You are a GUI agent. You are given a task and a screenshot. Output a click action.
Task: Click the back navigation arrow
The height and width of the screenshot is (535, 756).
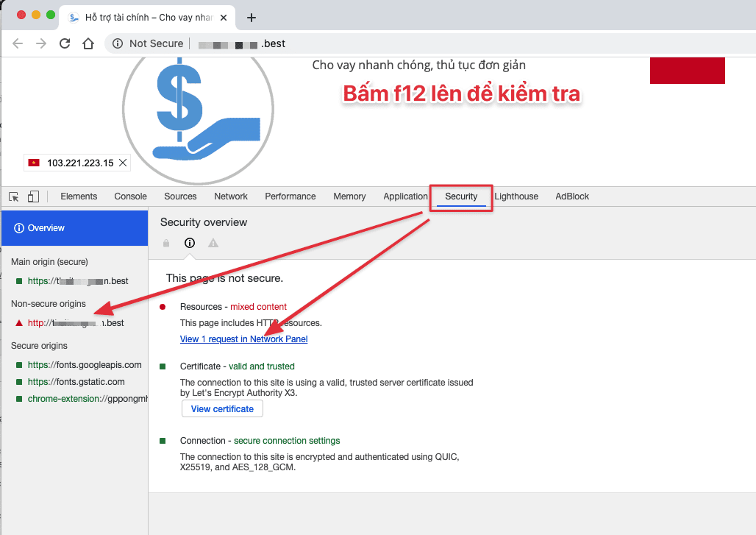[17, 43]
